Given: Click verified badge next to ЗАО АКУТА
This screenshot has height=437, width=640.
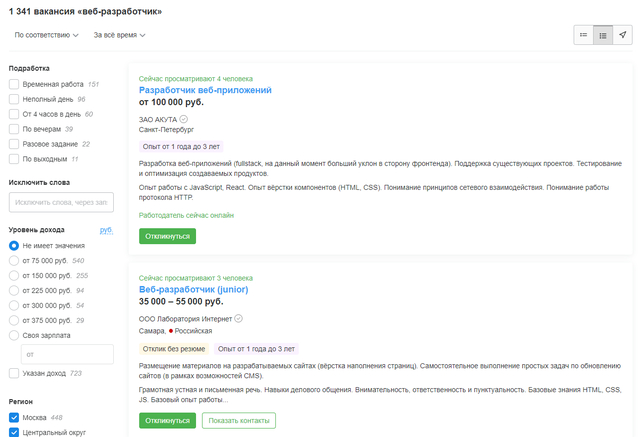Looking at the screenshot, I should tap(183, 119).
